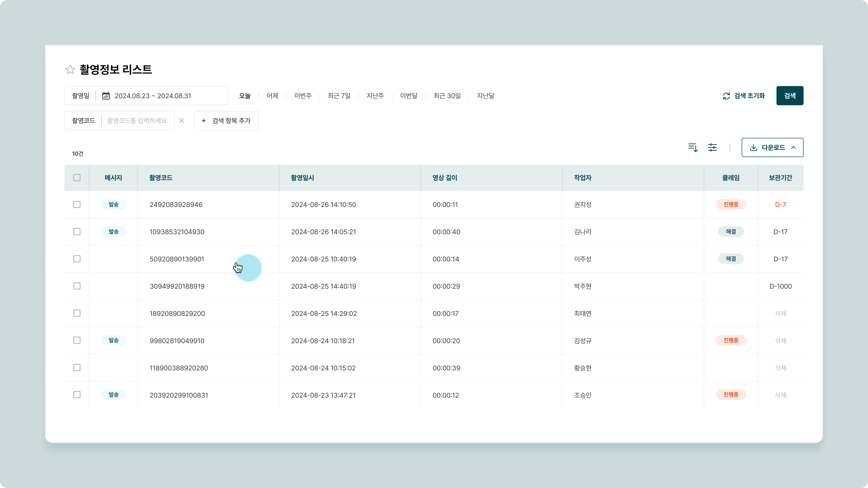Check the row for code 50920890139901
868x488 pixels.
pyautogui.click(x=77, y=259)
